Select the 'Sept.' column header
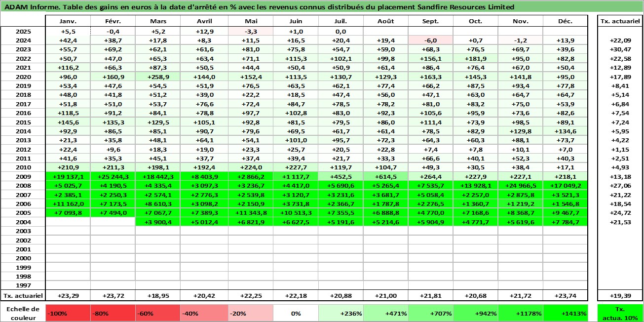The width and height of the screenshot is (644, 322). (431, 21)
